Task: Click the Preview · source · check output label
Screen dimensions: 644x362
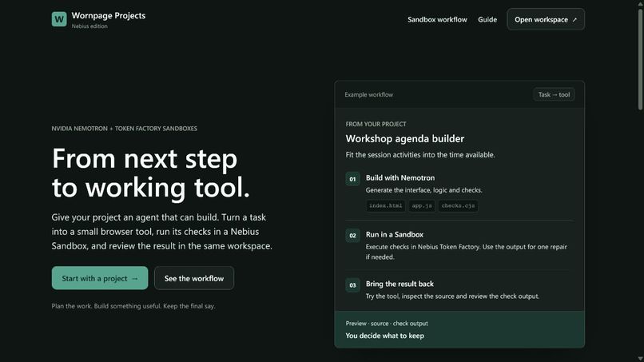Action: tap(387, 324)
